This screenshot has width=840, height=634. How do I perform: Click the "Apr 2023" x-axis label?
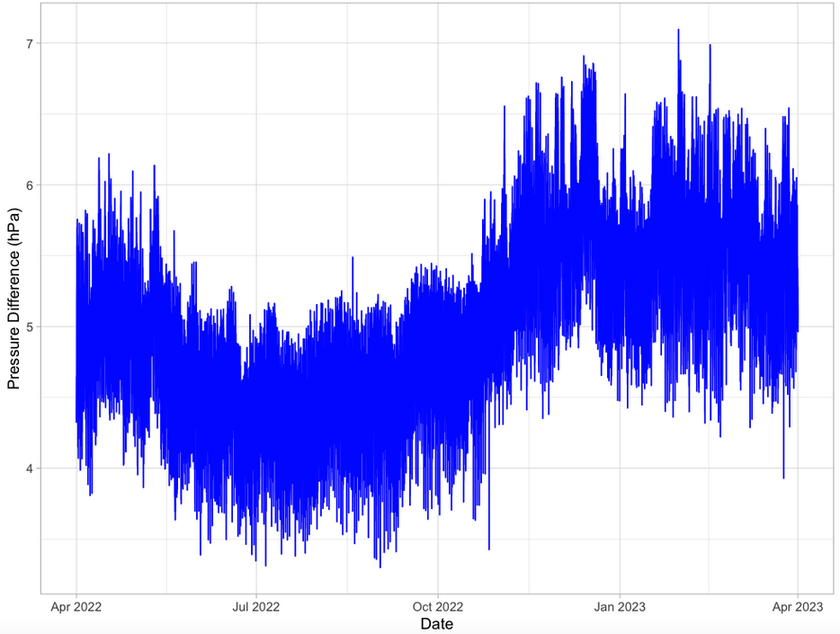[x=798, y=606]
